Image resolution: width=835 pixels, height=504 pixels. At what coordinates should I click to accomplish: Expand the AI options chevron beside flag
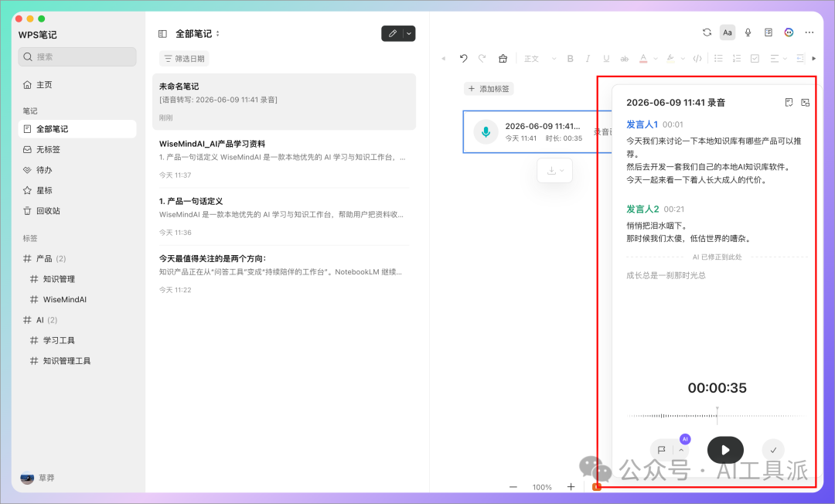point(681,450)
